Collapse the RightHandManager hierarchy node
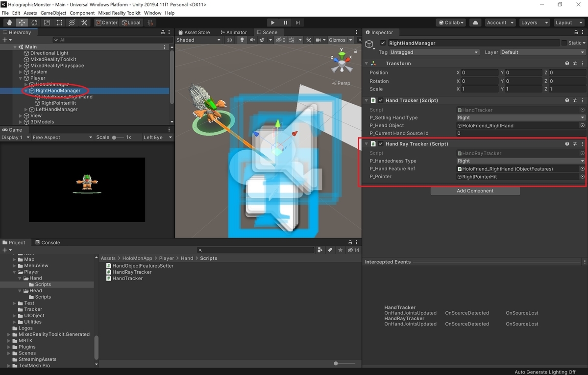 (26, 91)
